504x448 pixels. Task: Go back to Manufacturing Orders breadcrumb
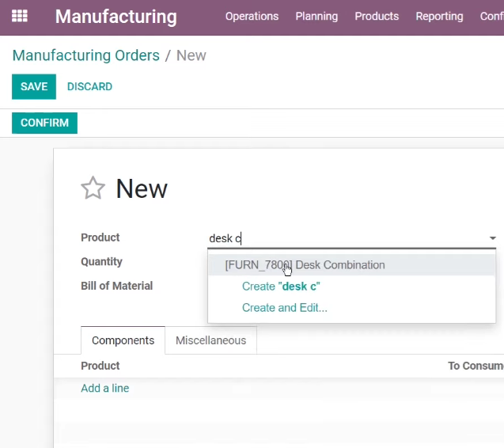(x=85, y=55)
